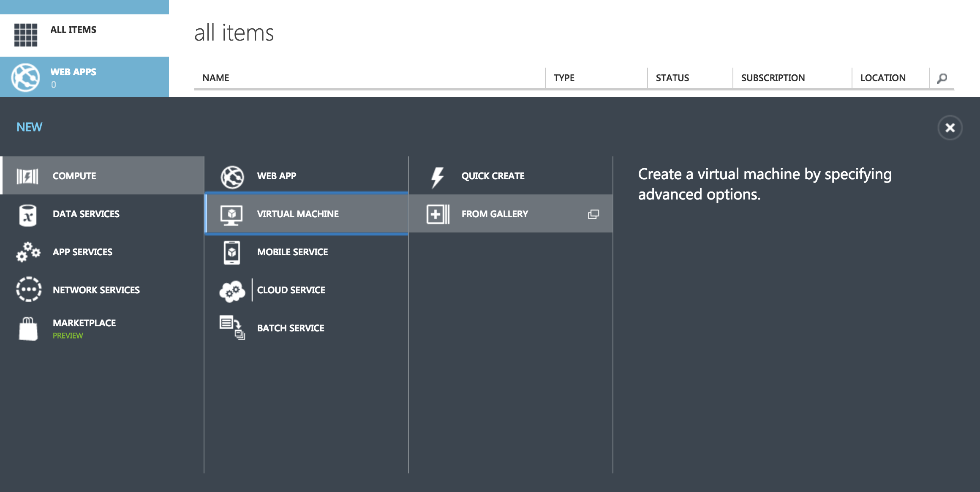980x492 pixels.
Task: Choose the Cloud Service cloud icon
Action: point(232,291)
